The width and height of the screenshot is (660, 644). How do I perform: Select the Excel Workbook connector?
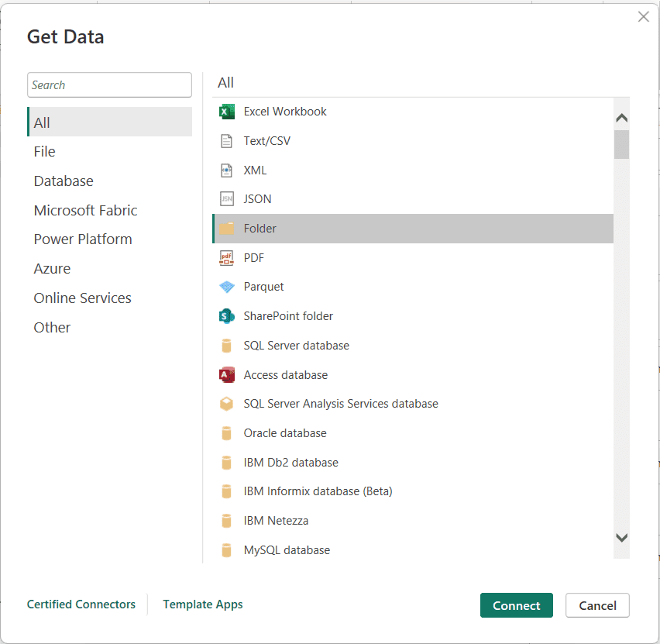coord(285,111)
